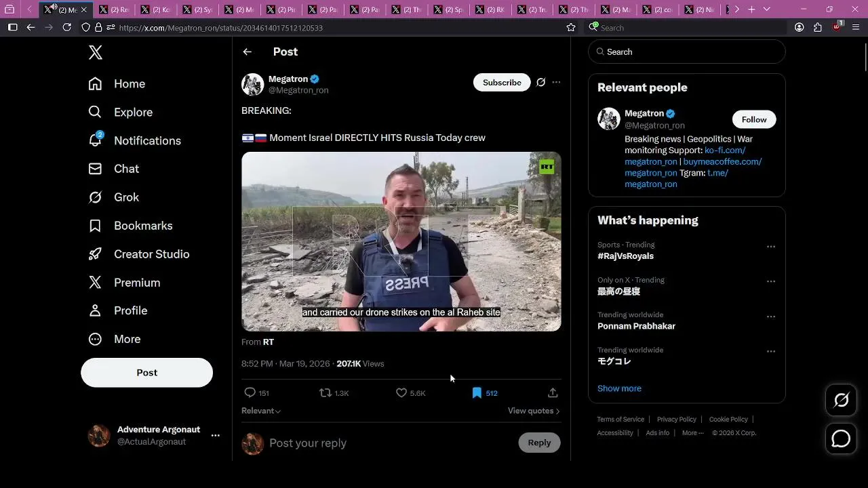Screen dimensions: 868x488
Task: Open the #RajVsRoyals trend
Action: click(x=625, y=256)
